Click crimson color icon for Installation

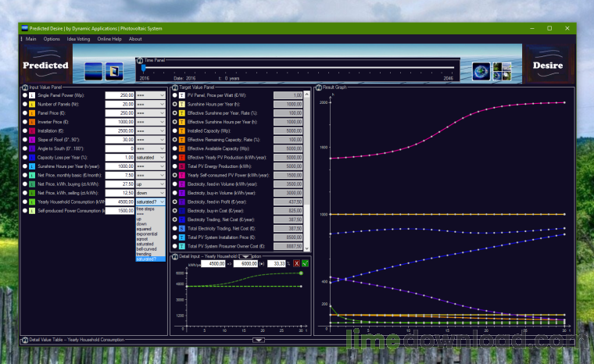coord(32,131)
